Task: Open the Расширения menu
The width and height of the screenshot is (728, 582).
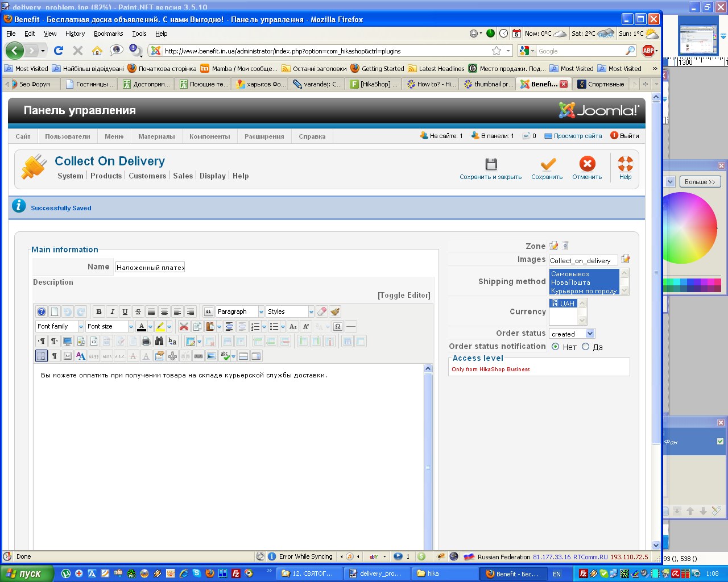Action: point(264,136)
